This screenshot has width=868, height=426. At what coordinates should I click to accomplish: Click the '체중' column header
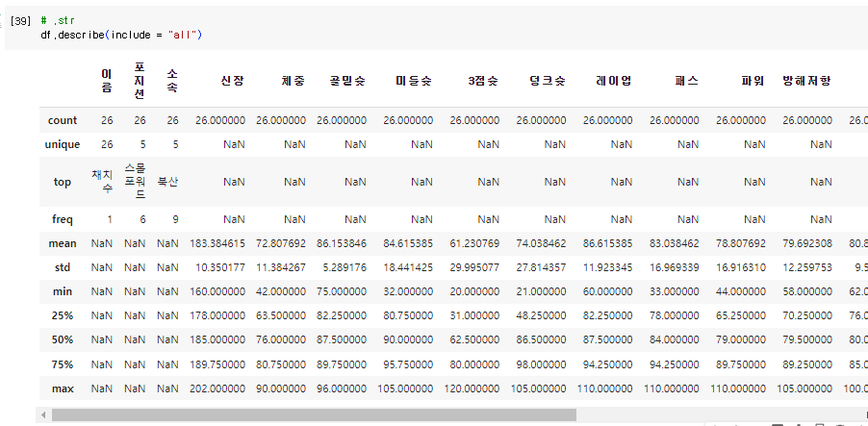(294, 81)
